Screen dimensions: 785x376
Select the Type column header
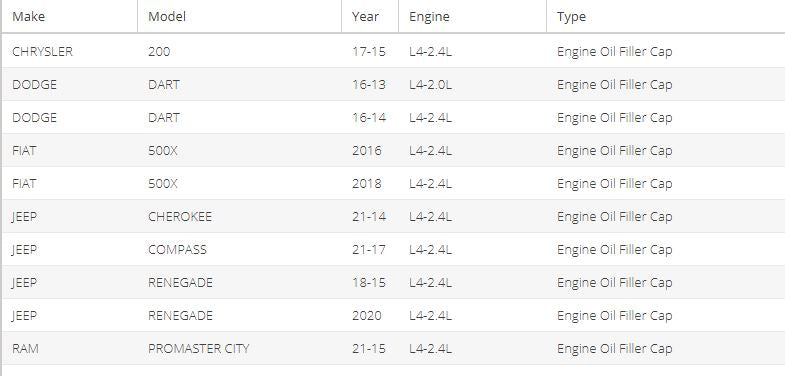pos(571,17)
